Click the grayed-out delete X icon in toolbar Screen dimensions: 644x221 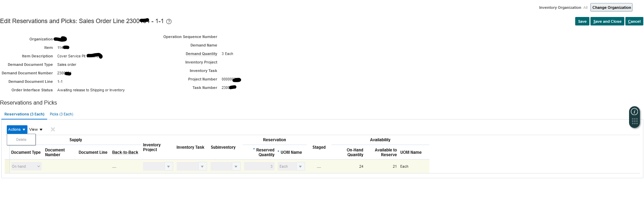(53, 129)
